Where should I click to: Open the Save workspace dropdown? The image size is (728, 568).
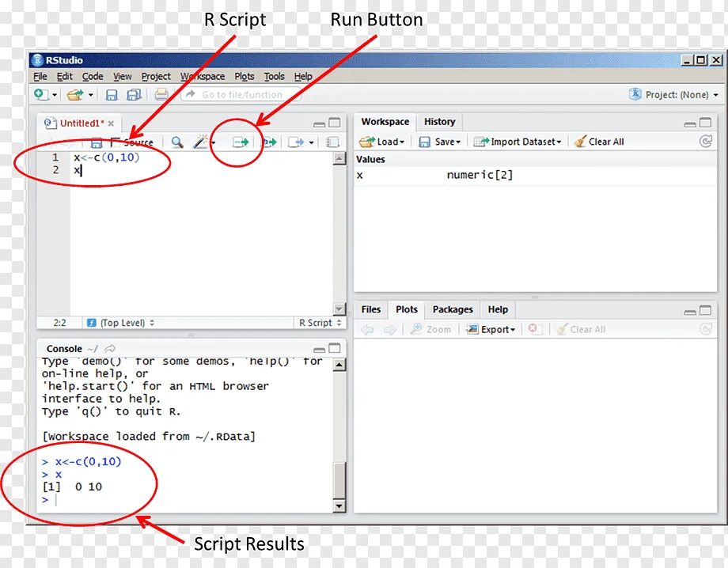click(x=439, y=142)
